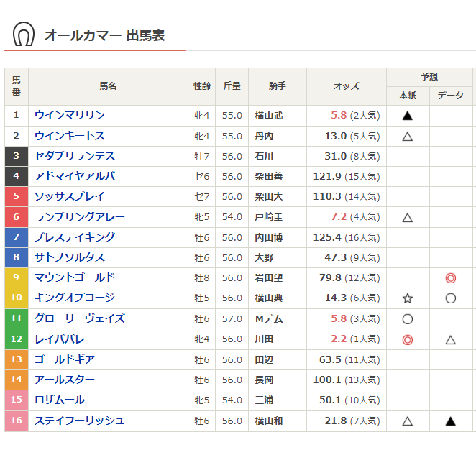Viewport: 476px width, 450px height.
Task: Click weight 57.0 for グローリーヴェイズ
Action: tap(232, 319)
